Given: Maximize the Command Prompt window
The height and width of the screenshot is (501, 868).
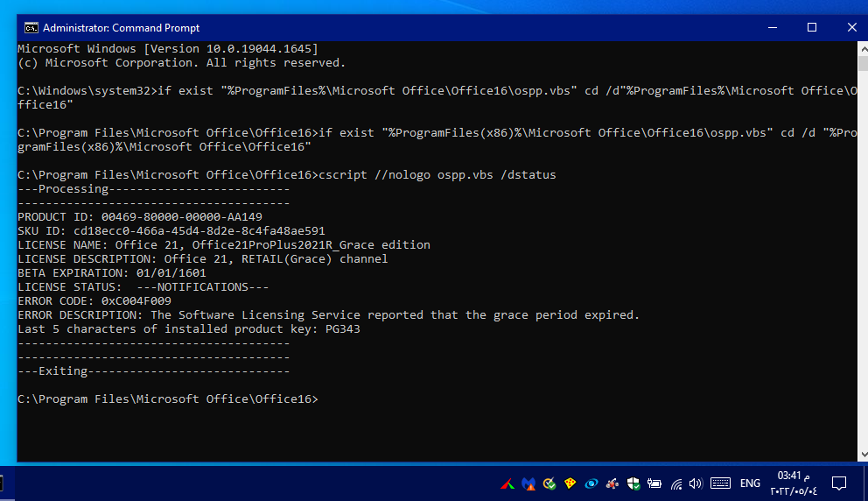Looking at the screenshot, I should point(811,28).
